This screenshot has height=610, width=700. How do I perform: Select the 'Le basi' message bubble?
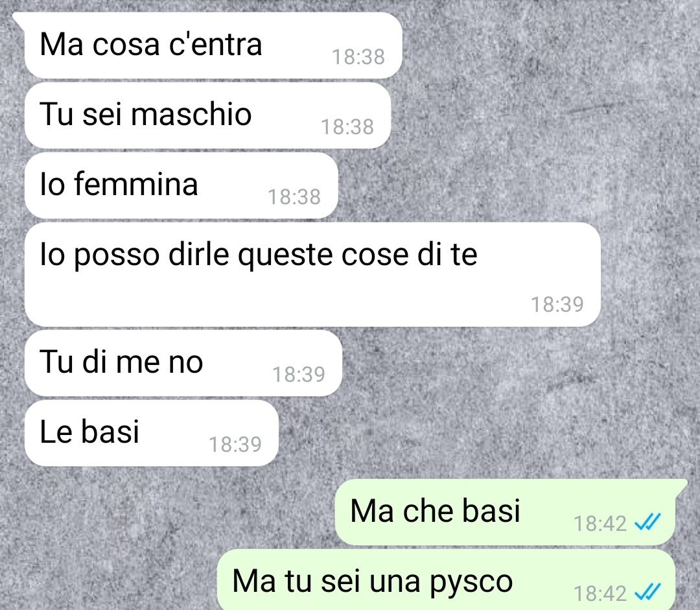click(x=151, y=433)
